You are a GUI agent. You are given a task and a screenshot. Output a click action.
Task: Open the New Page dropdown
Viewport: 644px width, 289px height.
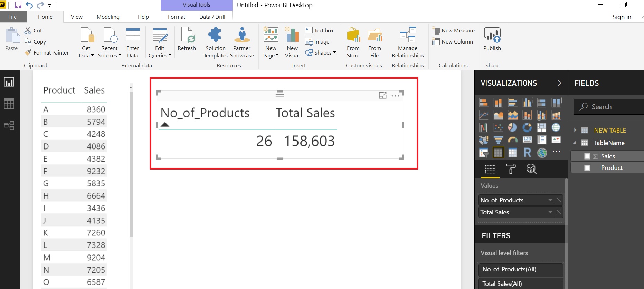click(x=271, y=42)
